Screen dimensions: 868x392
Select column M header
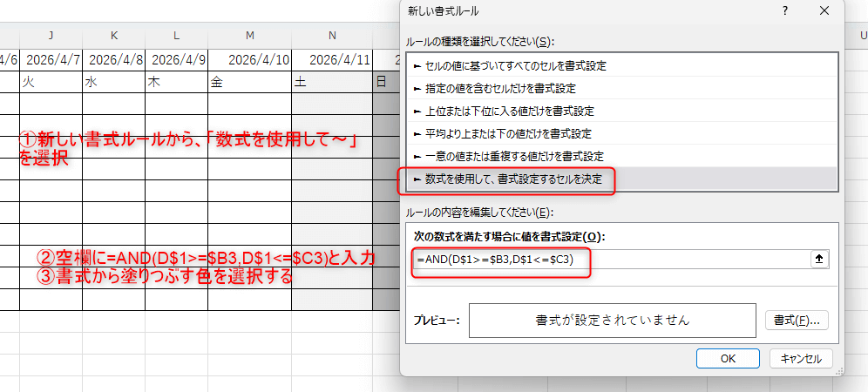point(250,36)
